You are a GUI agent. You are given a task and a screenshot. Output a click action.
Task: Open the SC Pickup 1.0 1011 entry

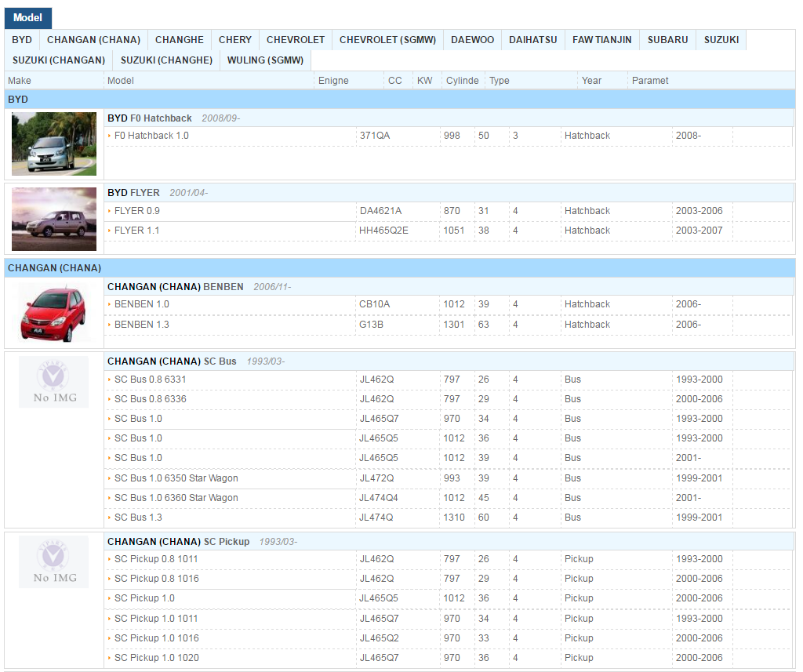156,619
